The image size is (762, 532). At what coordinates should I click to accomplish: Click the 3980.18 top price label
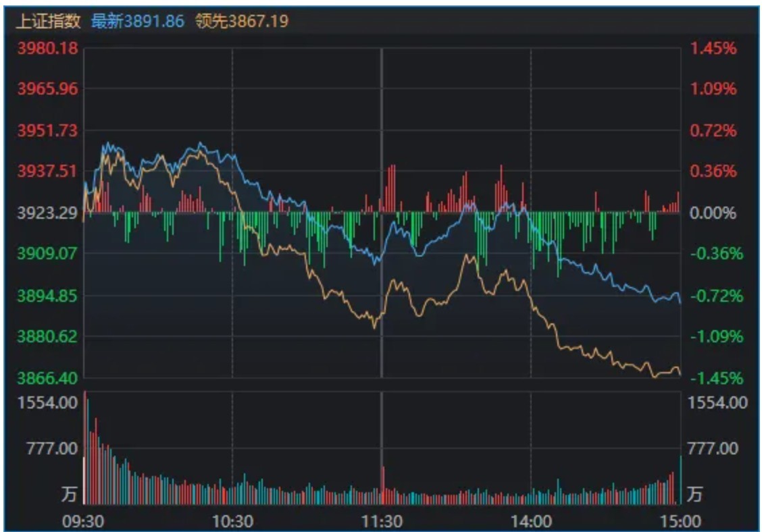47,48
